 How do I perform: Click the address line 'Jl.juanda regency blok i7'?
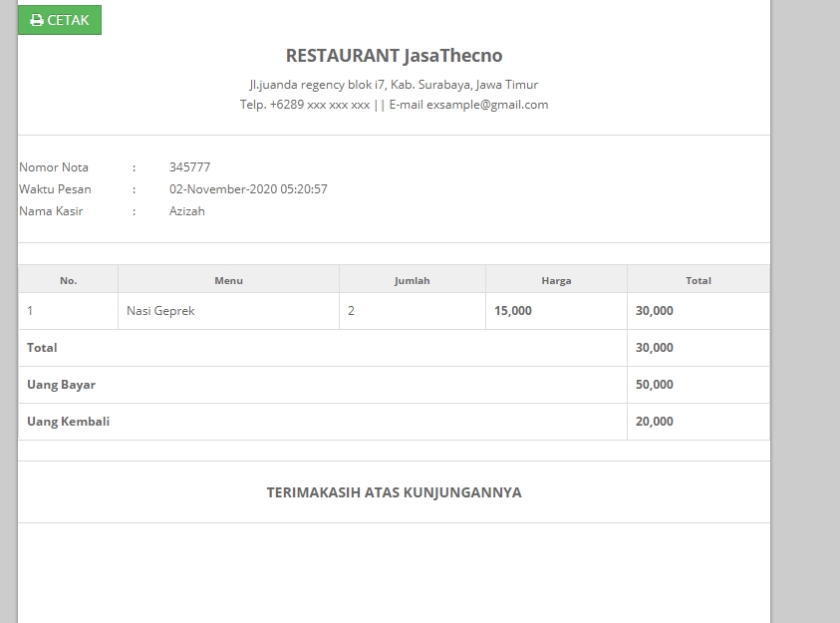[x=394, y=85]
